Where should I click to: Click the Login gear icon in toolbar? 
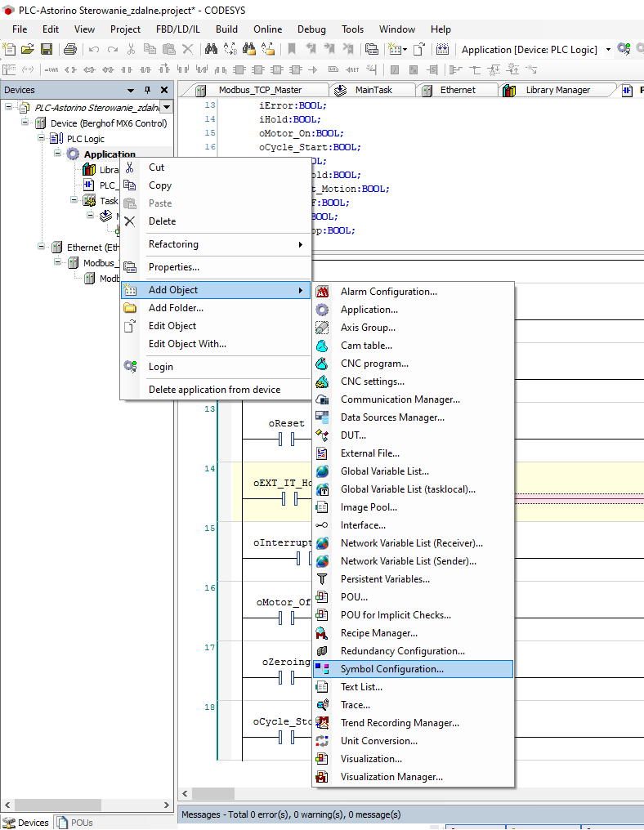pos(624,49)
